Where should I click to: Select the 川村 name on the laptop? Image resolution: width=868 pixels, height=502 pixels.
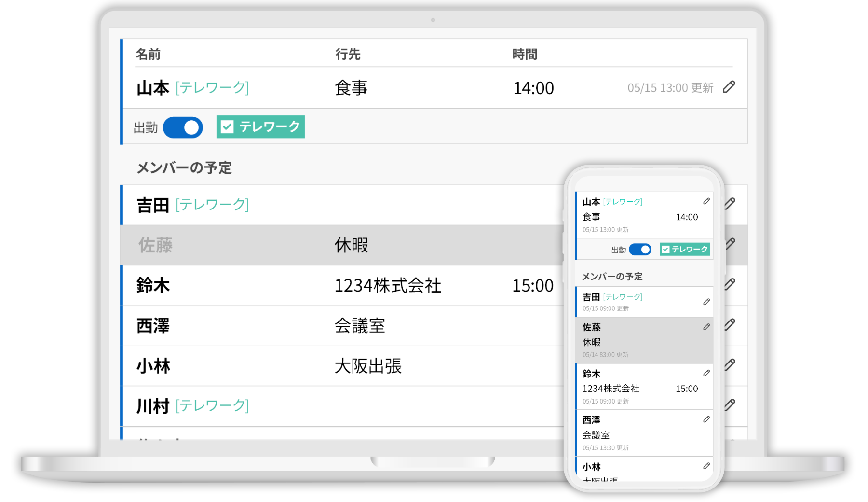click(x=153, y=406)
